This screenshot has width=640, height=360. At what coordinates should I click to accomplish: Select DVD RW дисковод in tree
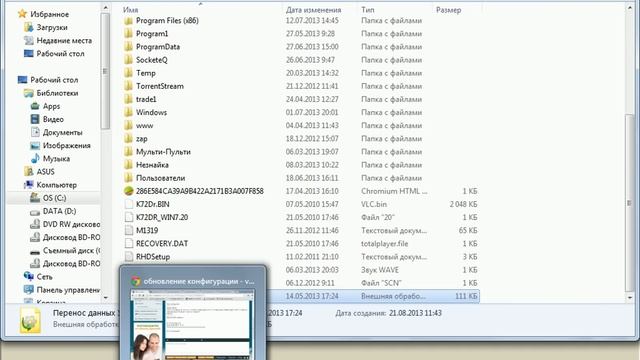click(x=71, y=224)
